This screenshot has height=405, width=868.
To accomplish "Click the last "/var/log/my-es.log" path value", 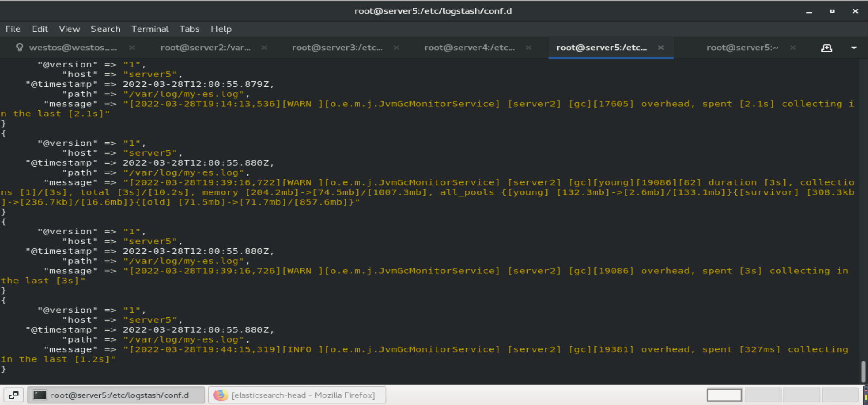I will coord(184,340).
